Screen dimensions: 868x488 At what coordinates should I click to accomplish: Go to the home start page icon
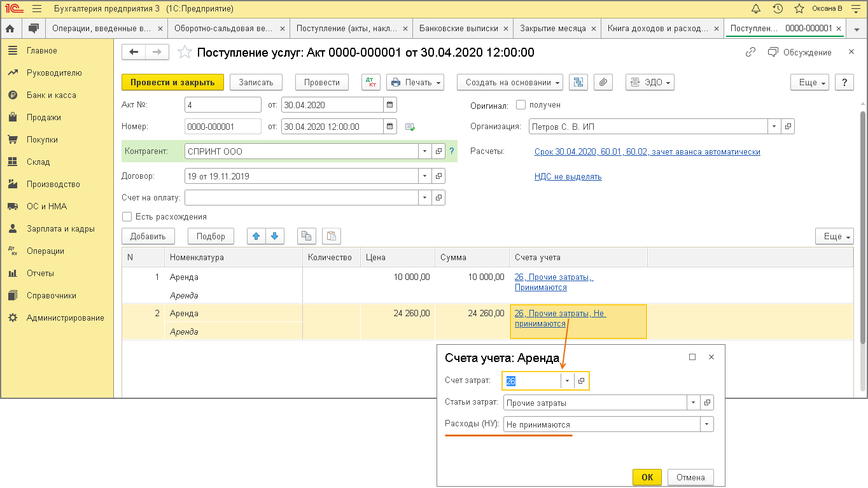click(x=10, y=29)
